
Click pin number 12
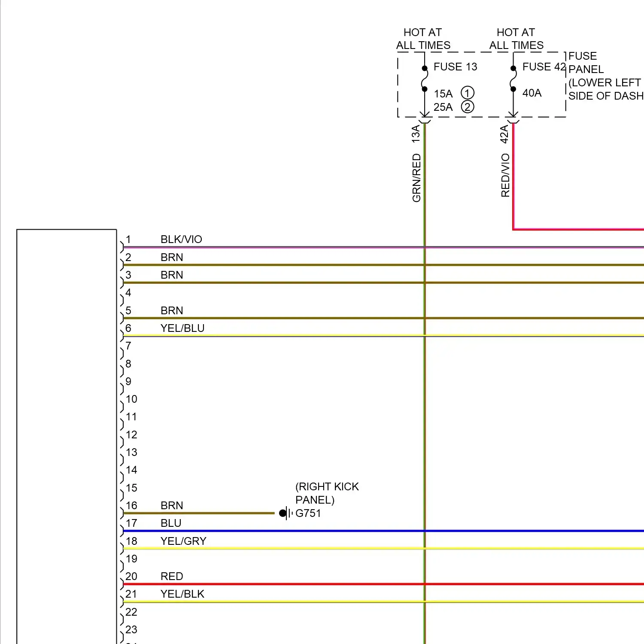click(x=131, y=434)
